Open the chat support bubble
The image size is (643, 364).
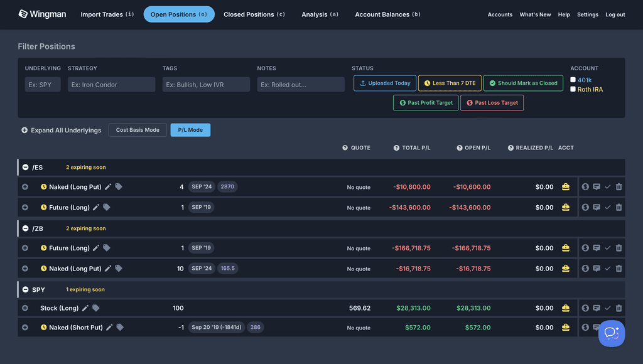coord(612,333)
